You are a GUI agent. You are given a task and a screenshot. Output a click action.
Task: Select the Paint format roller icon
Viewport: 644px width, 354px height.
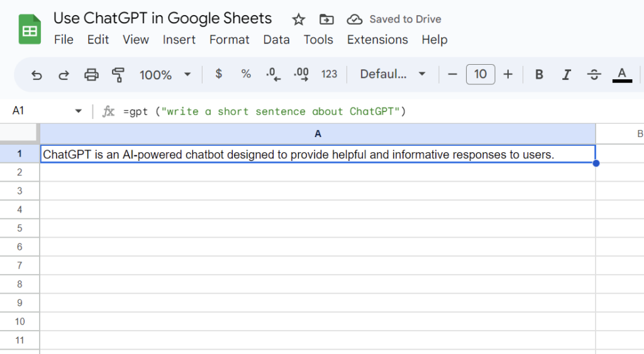[118, 75]
